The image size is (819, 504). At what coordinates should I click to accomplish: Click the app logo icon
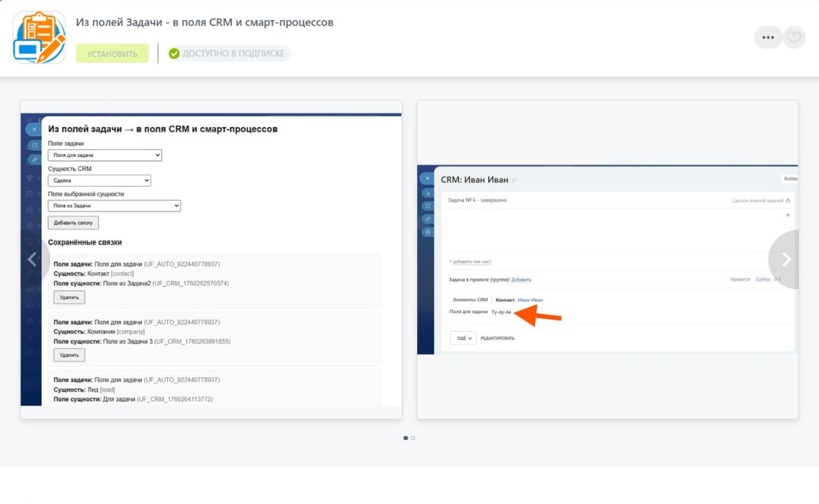39,37
